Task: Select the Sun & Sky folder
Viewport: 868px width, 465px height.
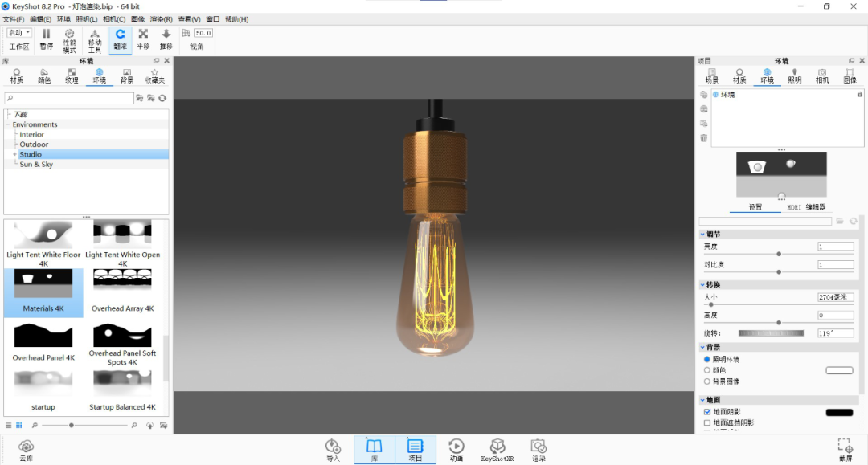Action: point(36,164)
